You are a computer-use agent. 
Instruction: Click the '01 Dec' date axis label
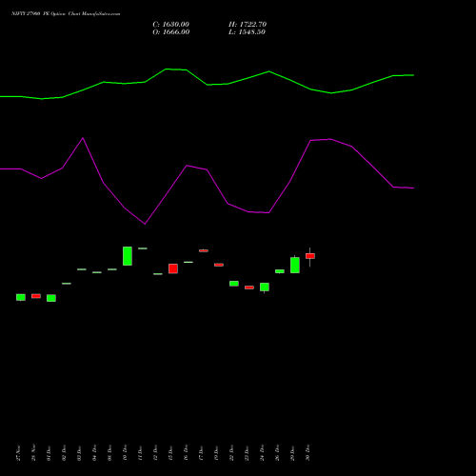click(49, 453)
